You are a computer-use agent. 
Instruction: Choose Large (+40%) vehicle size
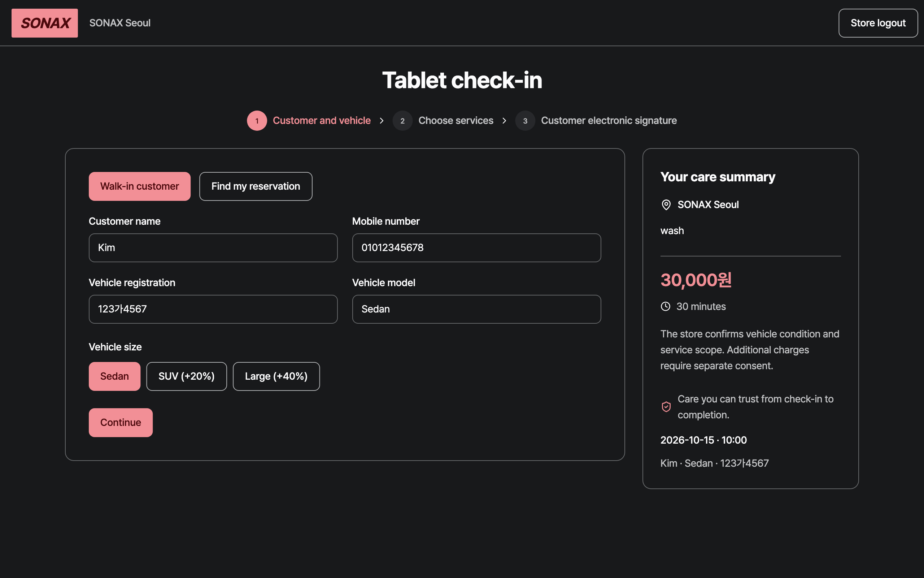coord(276,376)
